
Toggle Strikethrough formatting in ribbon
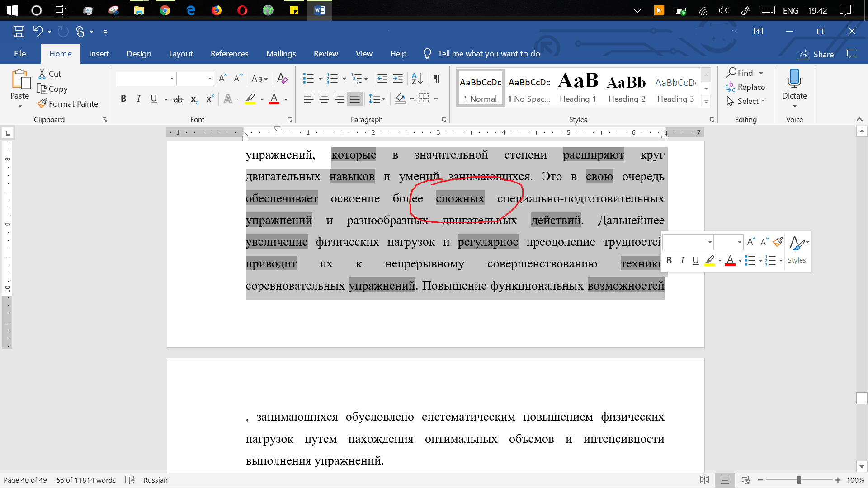(x=178, y=99)
